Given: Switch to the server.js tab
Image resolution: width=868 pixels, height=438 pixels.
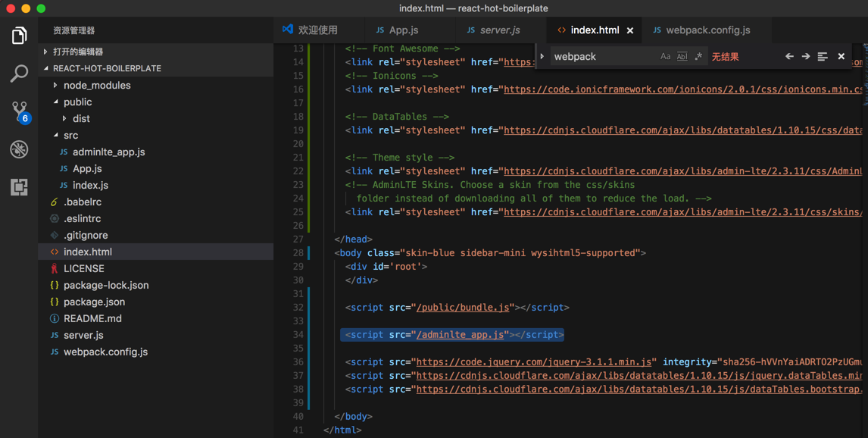Looking at the screenshot, I should tap(499, 30).
